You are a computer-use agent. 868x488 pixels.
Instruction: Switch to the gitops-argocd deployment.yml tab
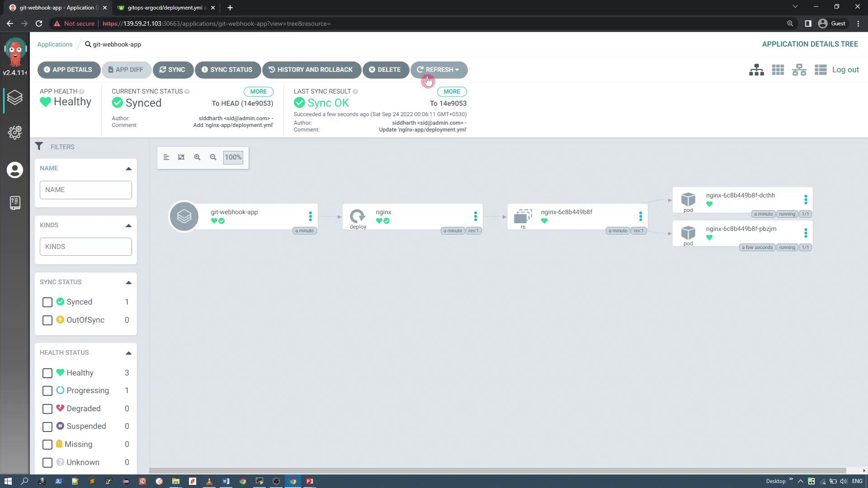point(163,8)
